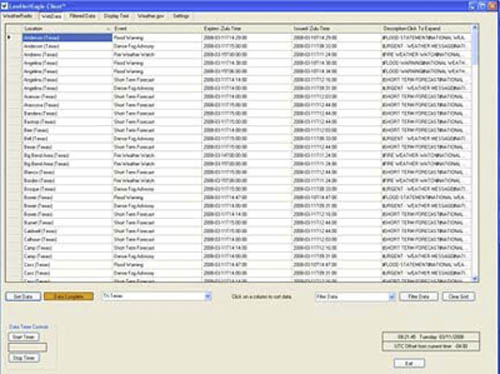Viewport: 500px width, 374px height.
Task: Expand the Filter Data combo box
Action: pos(392,296)
